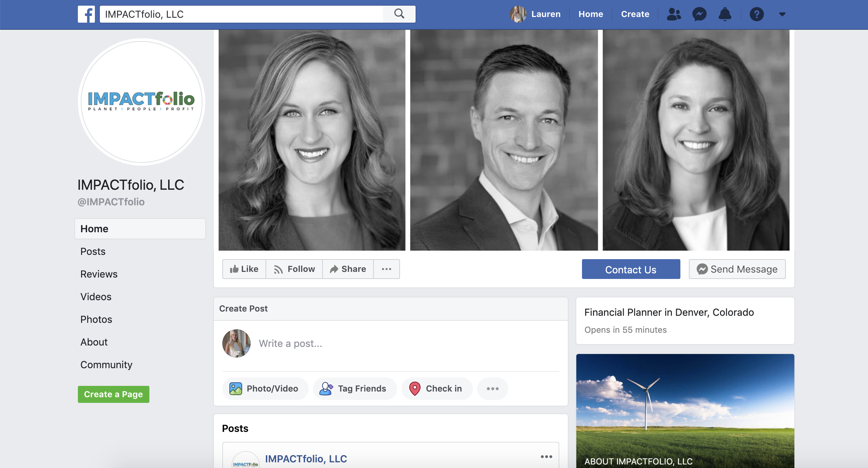This screenshot has width=868, height=468.
Task: Open the Notifications bell icon
Action: pos(725,14)
